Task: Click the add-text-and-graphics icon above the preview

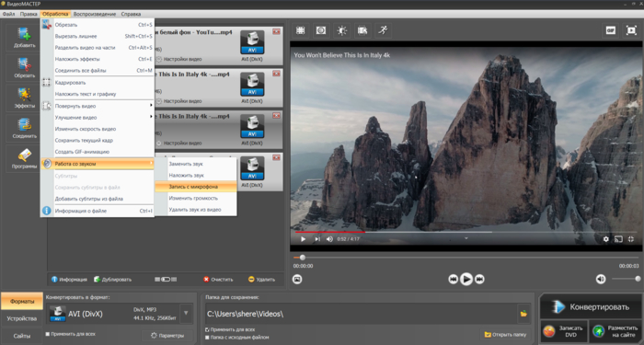Action: [x=362, y=30]
